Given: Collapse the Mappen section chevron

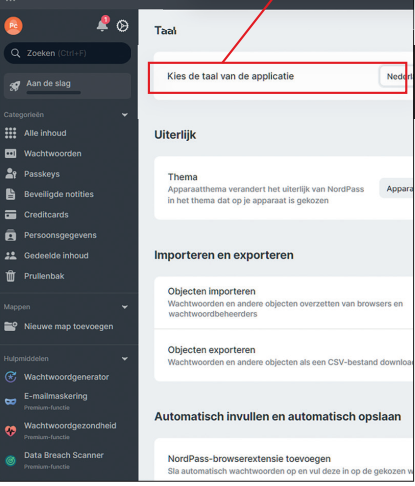Looking at the screenshot, I should tap(125, 307).
